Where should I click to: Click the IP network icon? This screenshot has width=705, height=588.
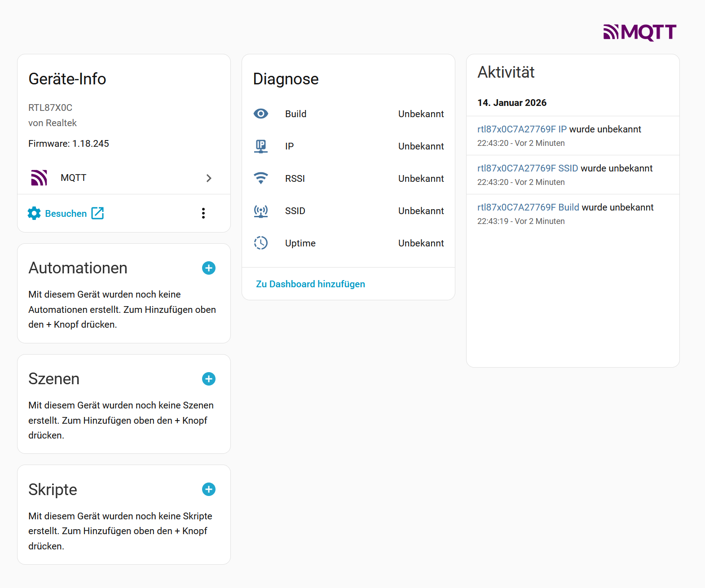[261, 146]
